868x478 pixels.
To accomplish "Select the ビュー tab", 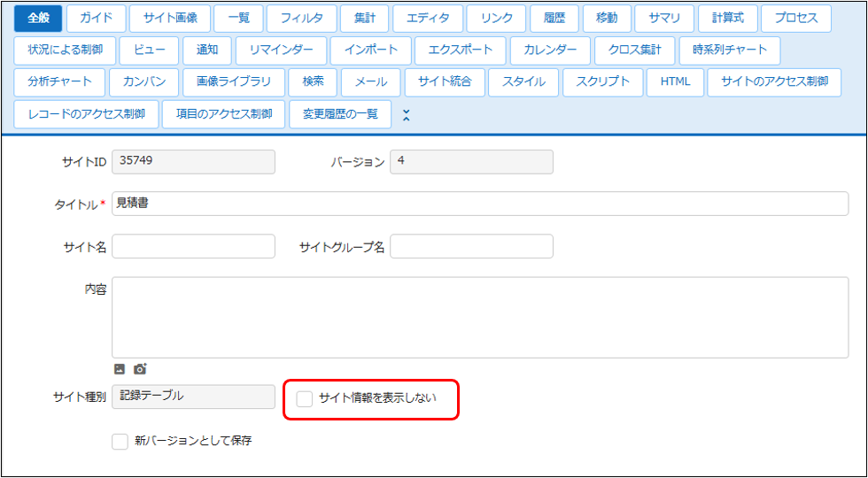I will click(150, 50).
